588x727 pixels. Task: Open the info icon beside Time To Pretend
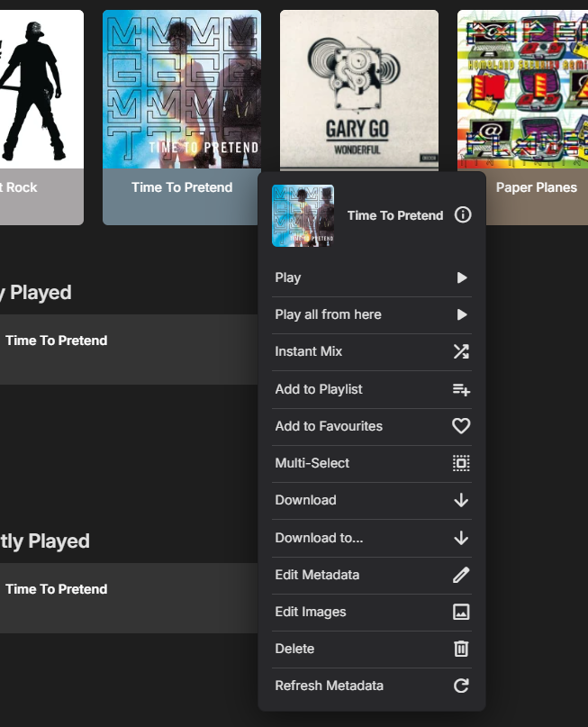click(463, 214)
